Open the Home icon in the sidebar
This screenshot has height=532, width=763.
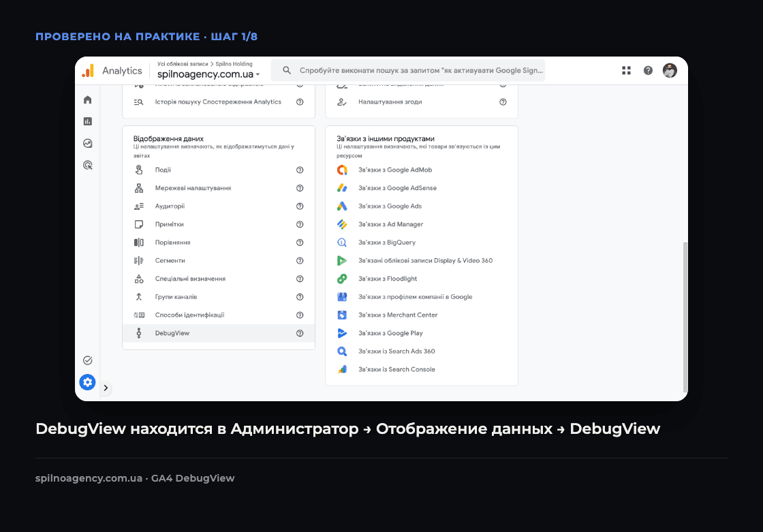coord(88,99)
